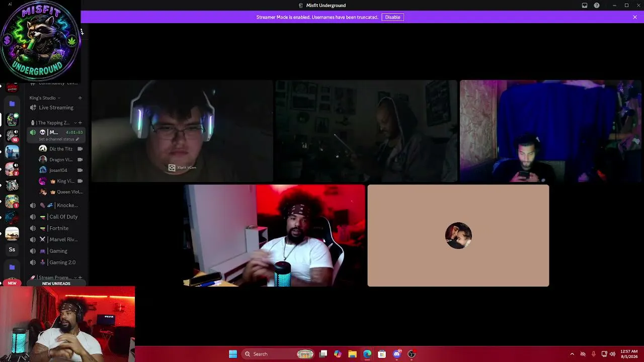Open Microsoft Store from the taskbar
644x362 pixels.
pos(382,354)
